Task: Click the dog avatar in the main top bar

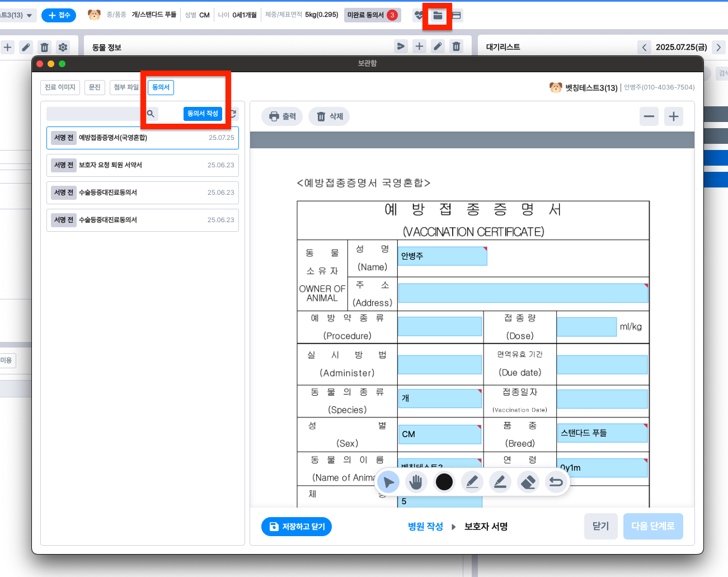Action: pyautogui.click(x=94, y=15)
